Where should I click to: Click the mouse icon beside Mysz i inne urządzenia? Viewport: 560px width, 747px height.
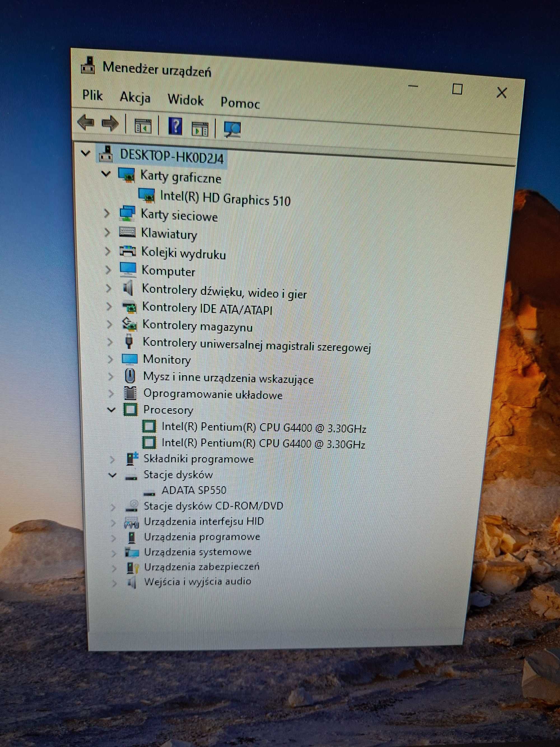pyautogui.click(x=130, y=376)
